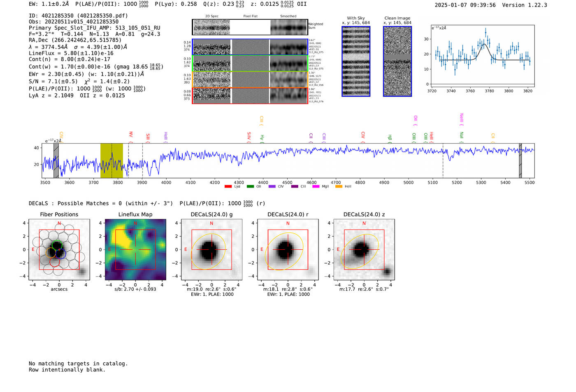The image size is (576, 392).
Task: Click the green Hγ line marker
Action: [262, 138]
